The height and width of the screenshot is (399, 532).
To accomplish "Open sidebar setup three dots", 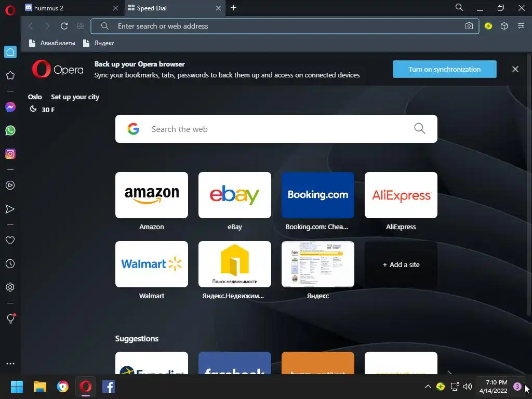I will (x=10, y=364).
